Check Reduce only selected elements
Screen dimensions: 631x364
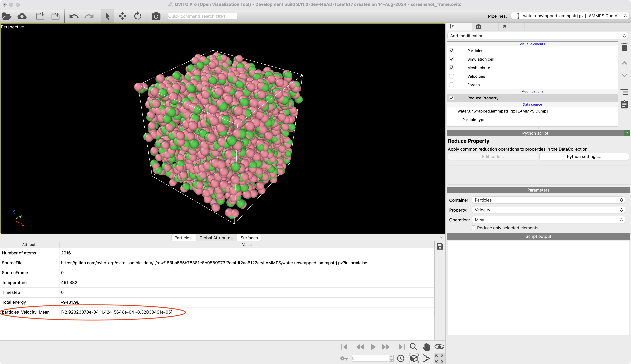click(x=473, y=228)
